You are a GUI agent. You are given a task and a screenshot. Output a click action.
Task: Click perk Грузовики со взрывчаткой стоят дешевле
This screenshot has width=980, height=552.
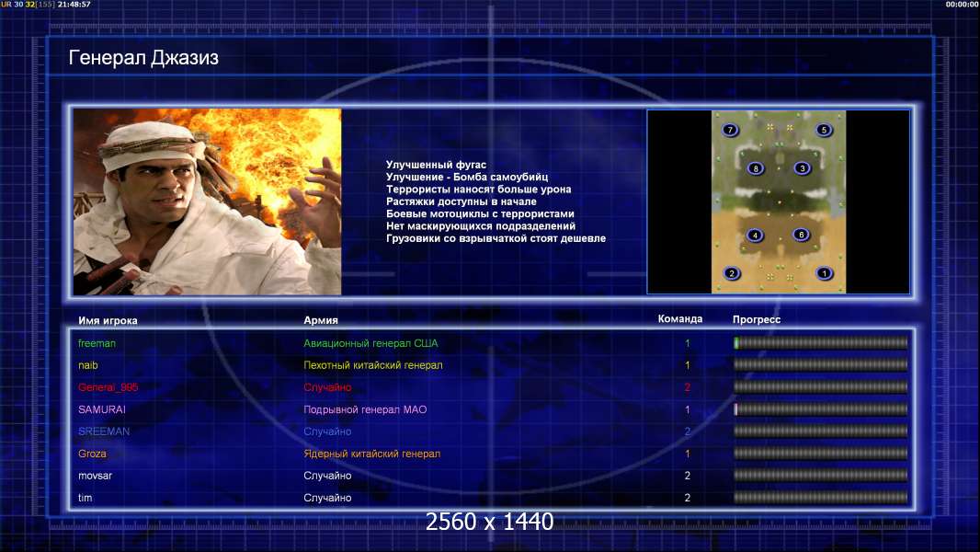[x=496, y=238]
